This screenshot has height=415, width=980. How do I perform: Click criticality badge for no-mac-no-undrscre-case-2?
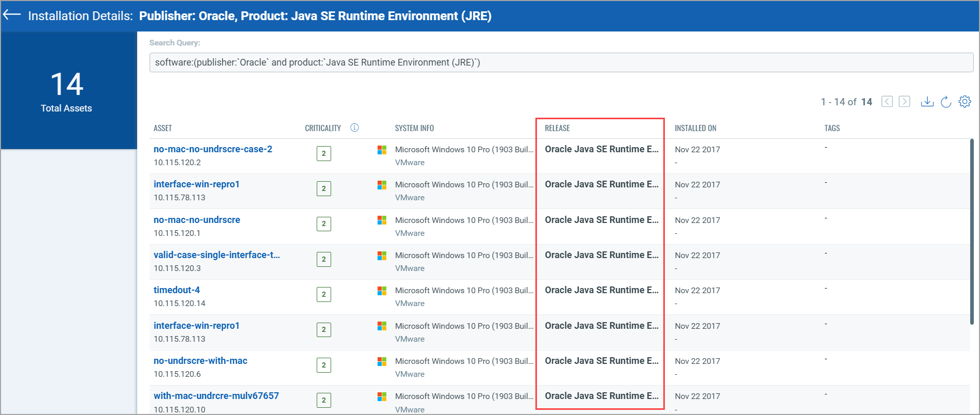pyautogui.click(x=324, y=153)
